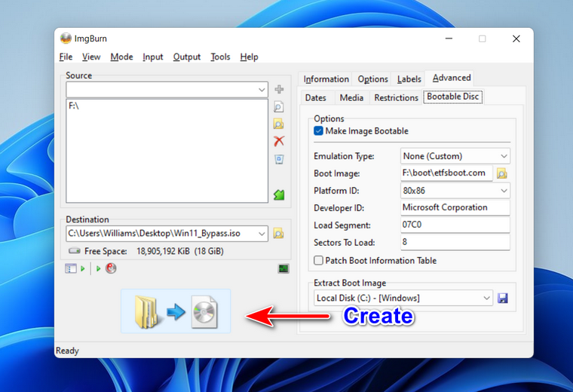The image size is (573, 392).
Task: Switch to the Labels tab
Action: pos(409,79)
